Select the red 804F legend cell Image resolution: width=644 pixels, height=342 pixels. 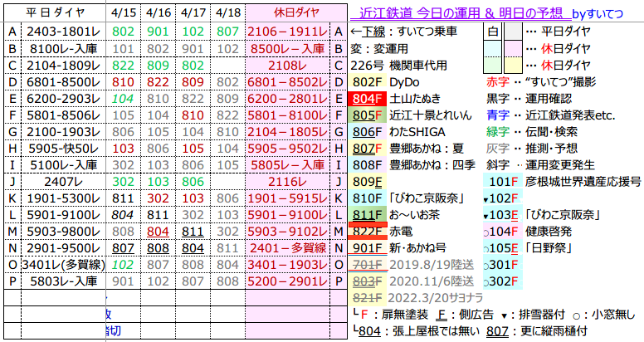pyautogui.click(x=367, y=99)
